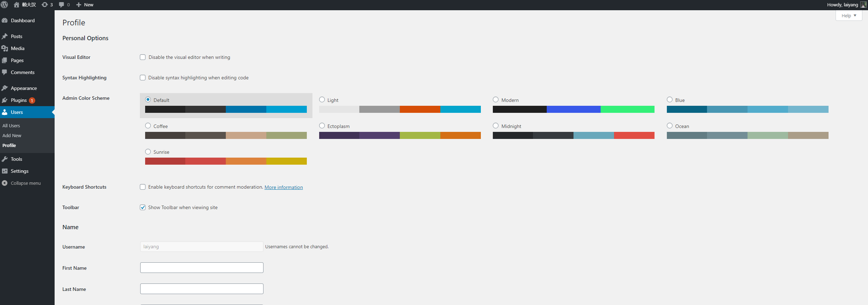This screenshot has width=868, height=305.
Task: Click the Media icon in sidebar
Action: click(5, 48)
